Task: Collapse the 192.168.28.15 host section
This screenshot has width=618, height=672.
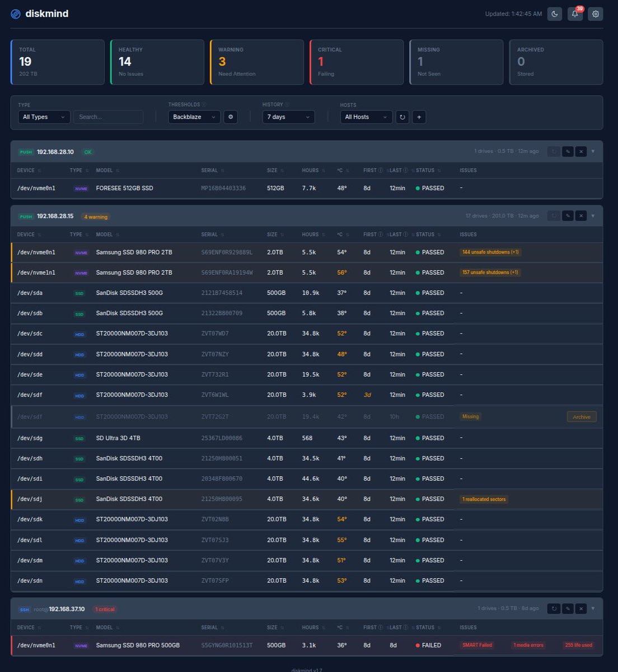Action: click(593, 216)
